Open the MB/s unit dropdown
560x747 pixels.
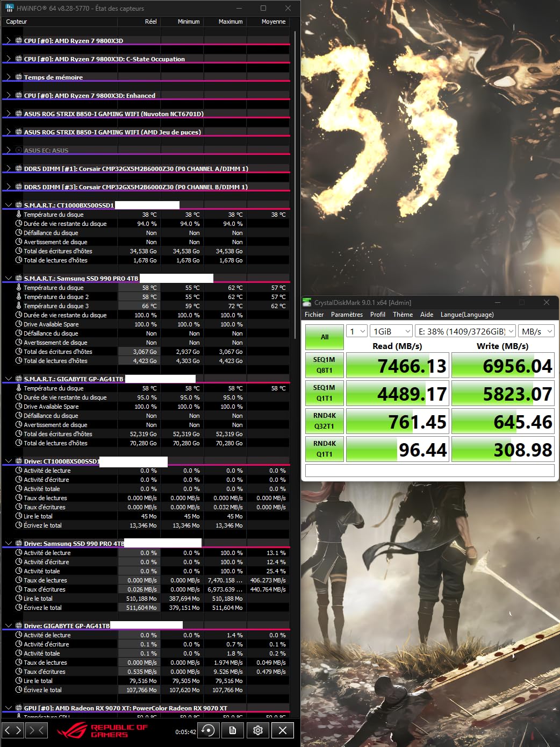point(536,331)
